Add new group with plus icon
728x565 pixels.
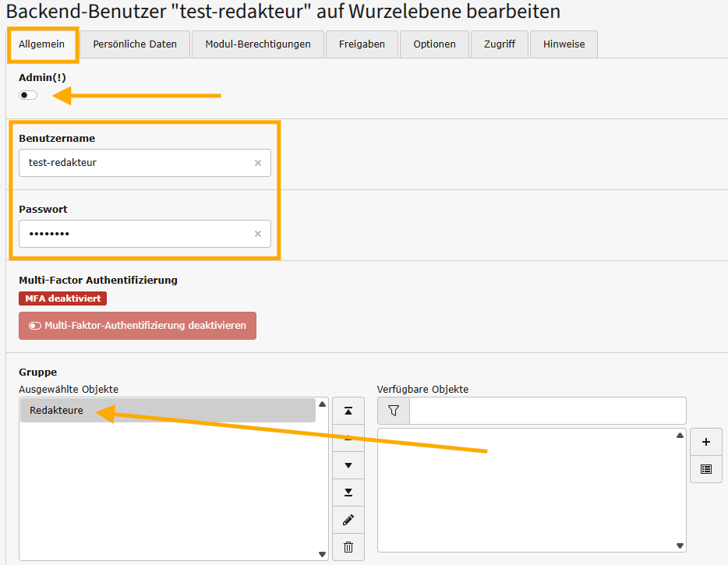706,442
